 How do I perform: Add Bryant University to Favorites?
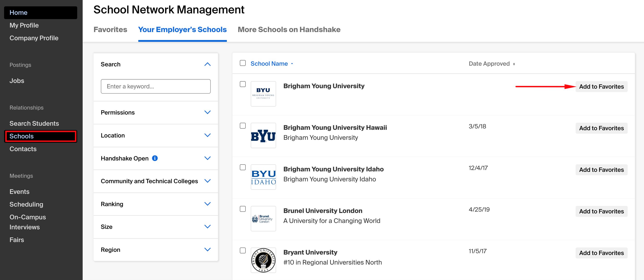click(x=601, y=253)
